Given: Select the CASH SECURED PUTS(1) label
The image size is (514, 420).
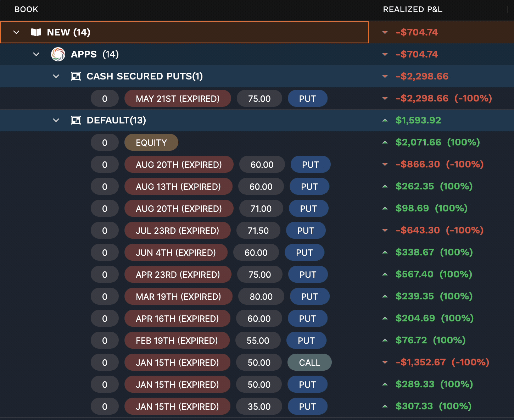Looking at the screenshot, I should pyautogui.click(x=145, y=76).
